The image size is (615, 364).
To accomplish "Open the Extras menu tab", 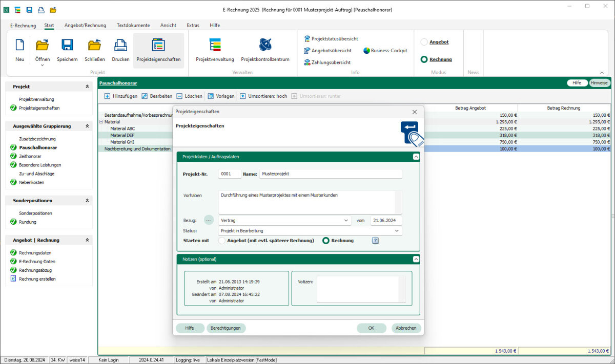I will pos(193,25).
